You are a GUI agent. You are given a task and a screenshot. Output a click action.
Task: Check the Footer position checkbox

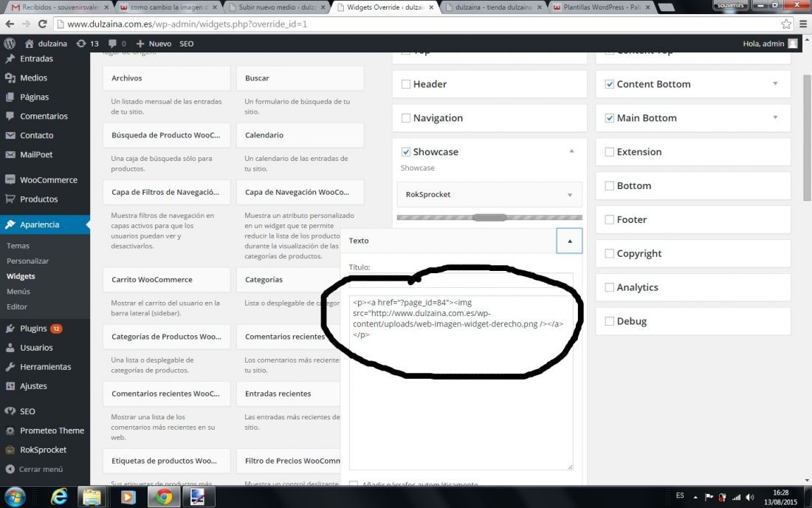[610, 219]
